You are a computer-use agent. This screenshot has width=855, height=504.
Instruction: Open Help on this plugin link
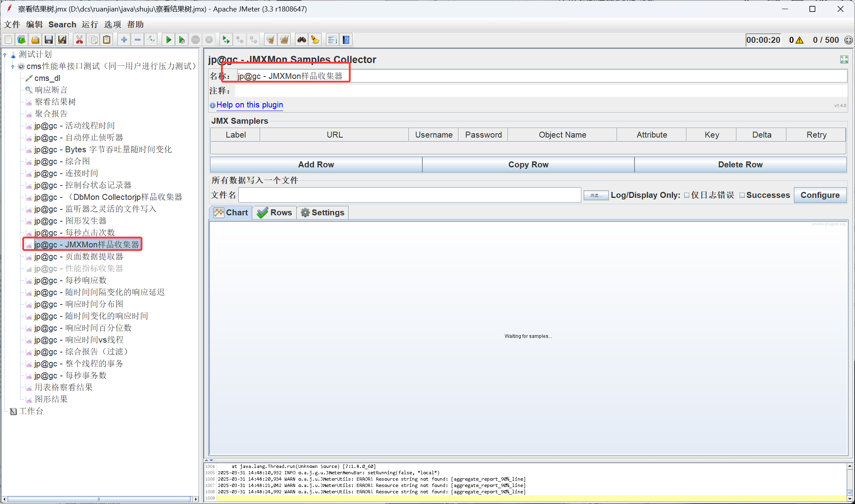click(249, 105)
